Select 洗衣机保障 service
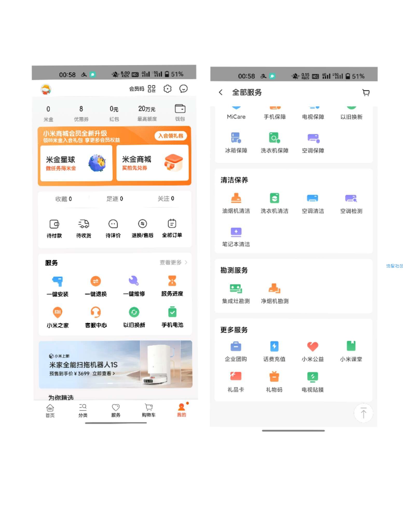Screen dimensions: 403x532 (275, 143)
